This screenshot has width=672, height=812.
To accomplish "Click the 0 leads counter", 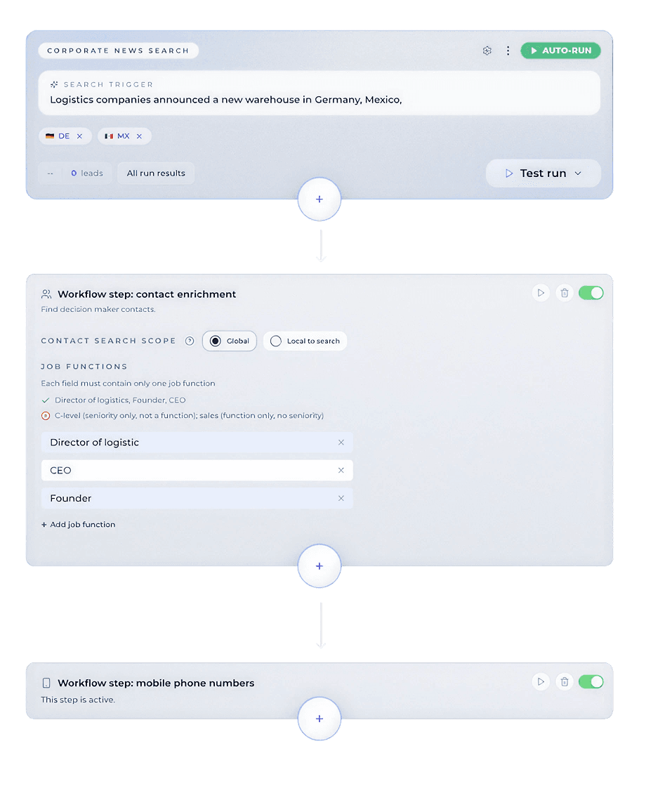I will tap(86, 173).
